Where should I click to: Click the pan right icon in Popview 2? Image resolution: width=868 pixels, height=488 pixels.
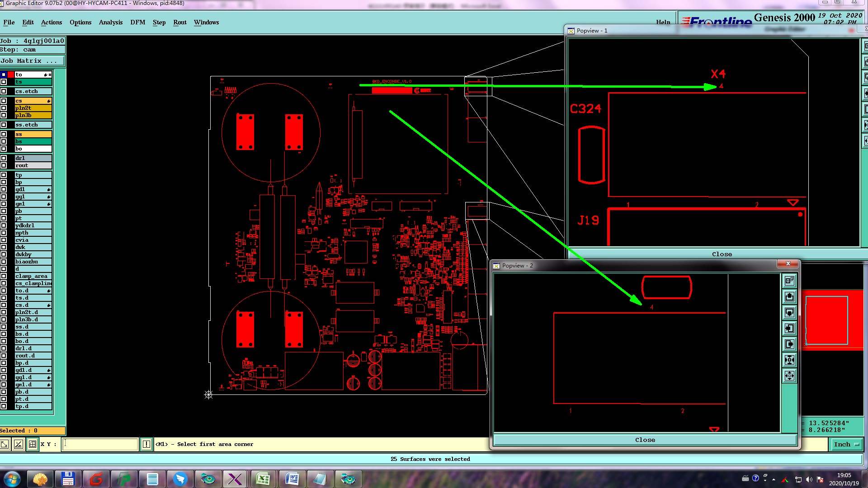789,344
